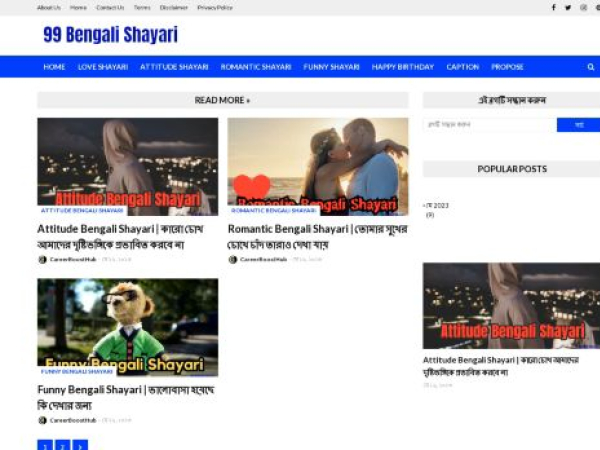Open Attitude Bengali Shayari post title in grid
The height and width of the screenshot is (450, 600).
coord(120,236)
